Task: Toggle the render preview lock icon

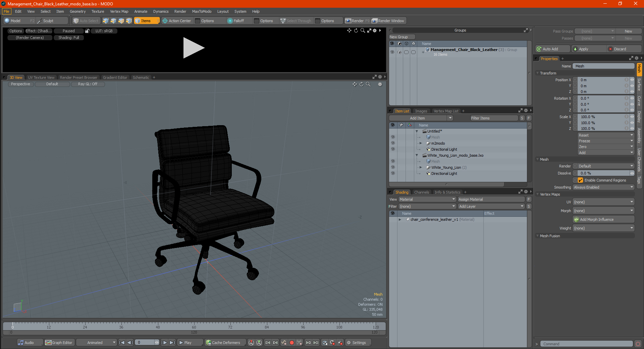Action: pyautogui.click(x=87, y=31)
